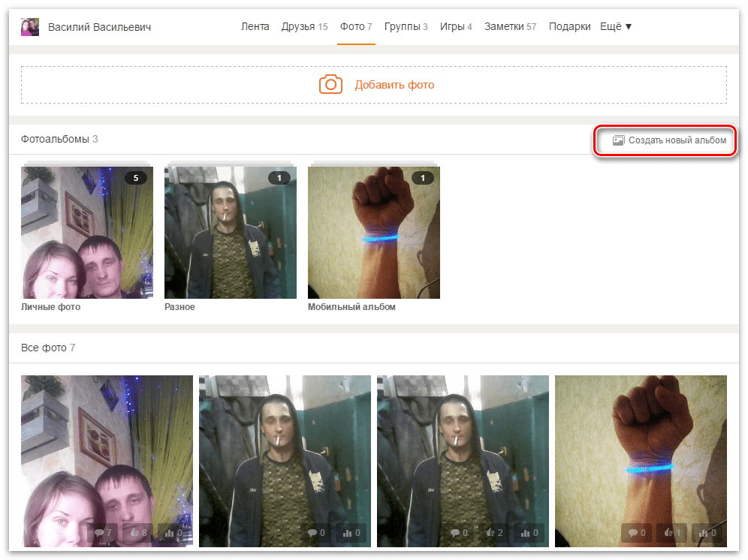This screenshot has height=560, width=748.
Task: Click the like icon showing 8 likes
Action: (x=134, y=533)
